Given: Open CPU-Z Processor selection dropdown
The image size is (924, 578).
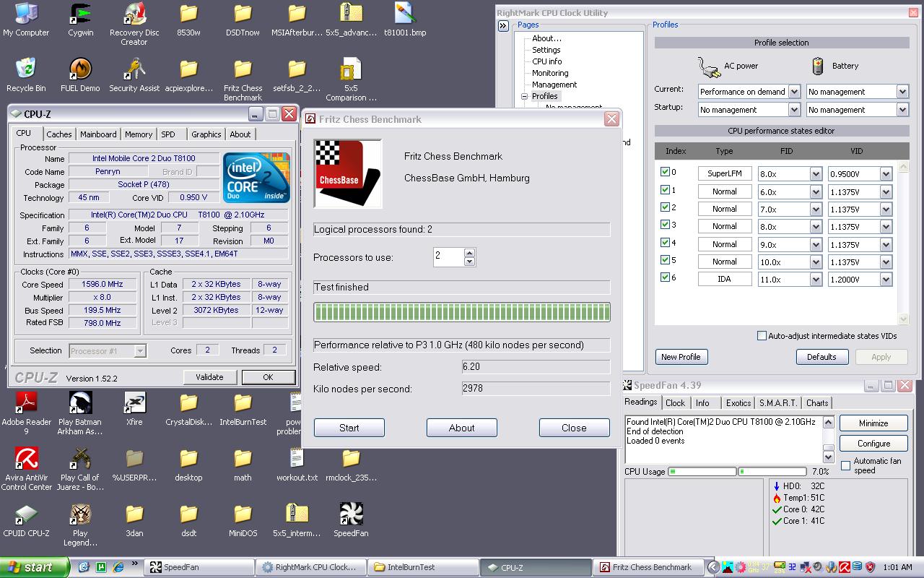Looking at the screenshot, I should click(140, 351).
